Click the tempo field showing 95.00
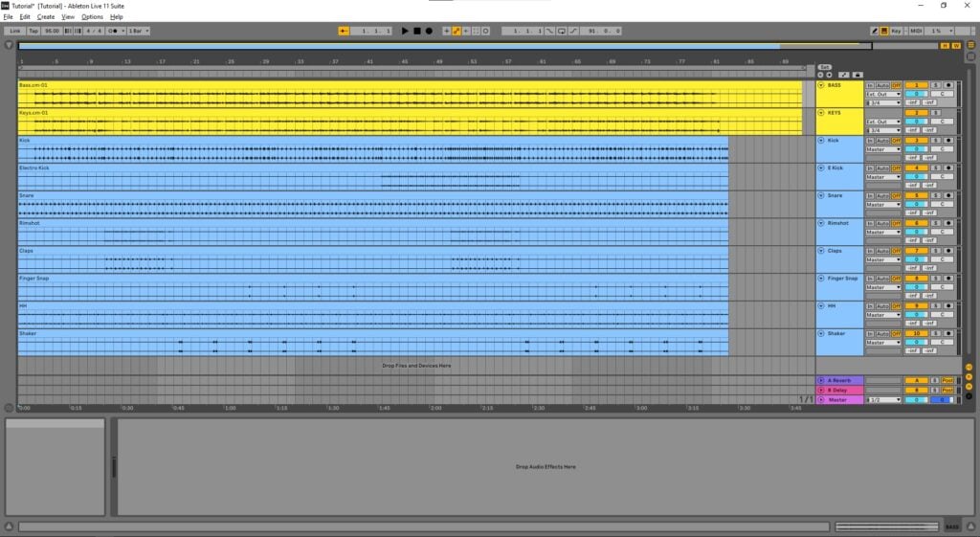Viewport: 980px width, 537px height. pos(52,31)
